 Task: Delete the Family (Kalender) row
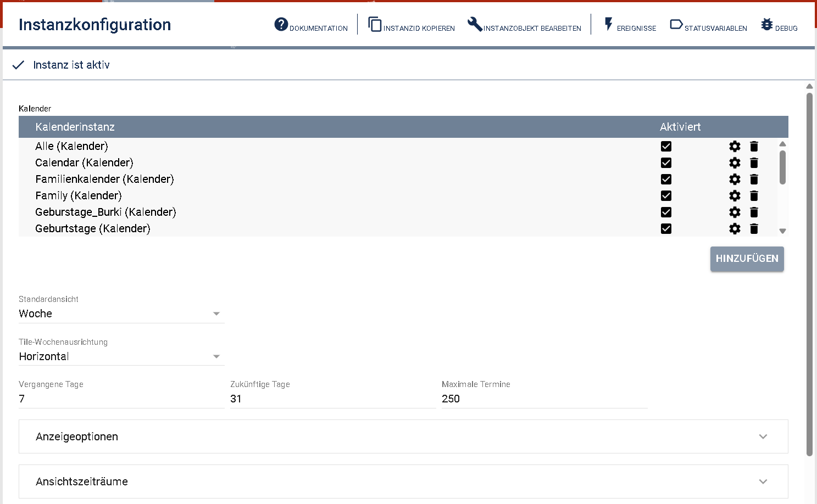coord(754,196)
